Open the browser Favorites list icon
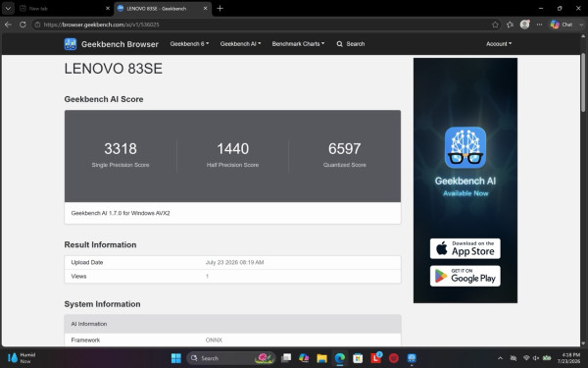 (510, 25)
